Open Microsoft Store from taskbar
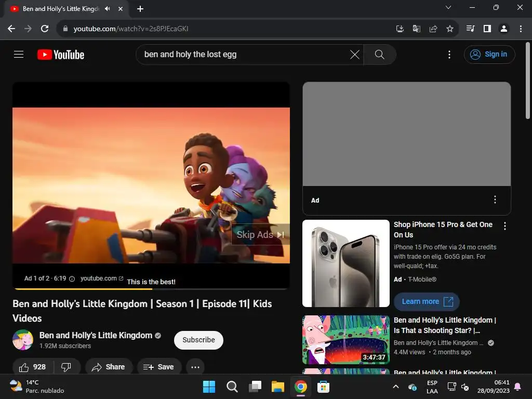 click(323, 387)
